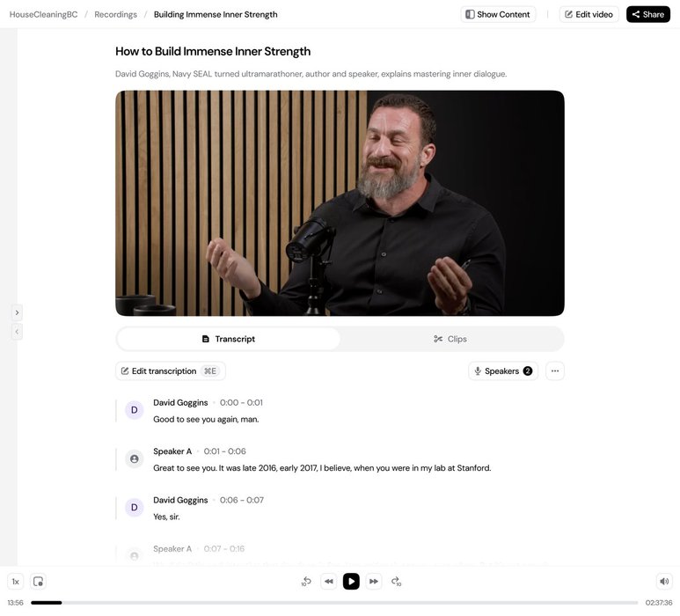This screenshot has height=616, width=680.
Task: Click Speaker A name at 0:01
Action: point(172,451)
